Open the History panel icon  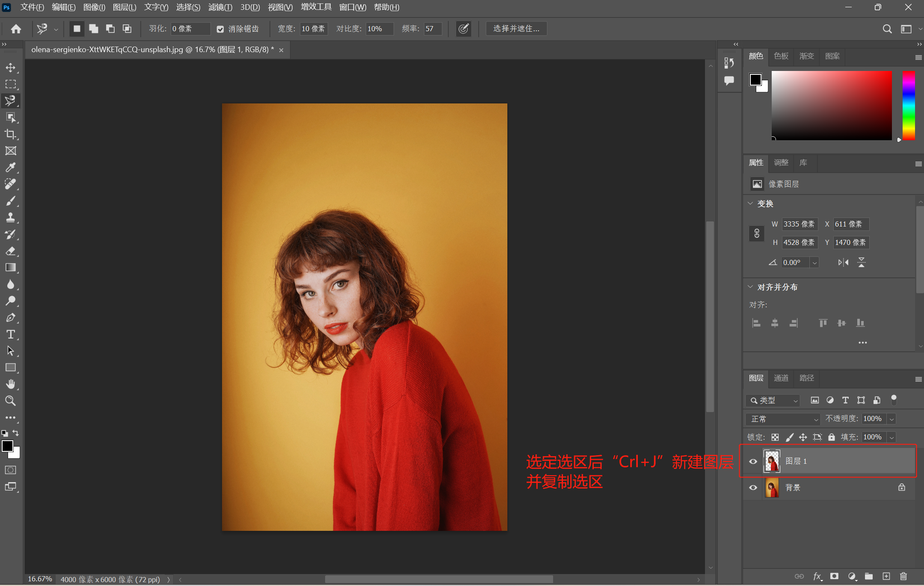pos(729,63)
